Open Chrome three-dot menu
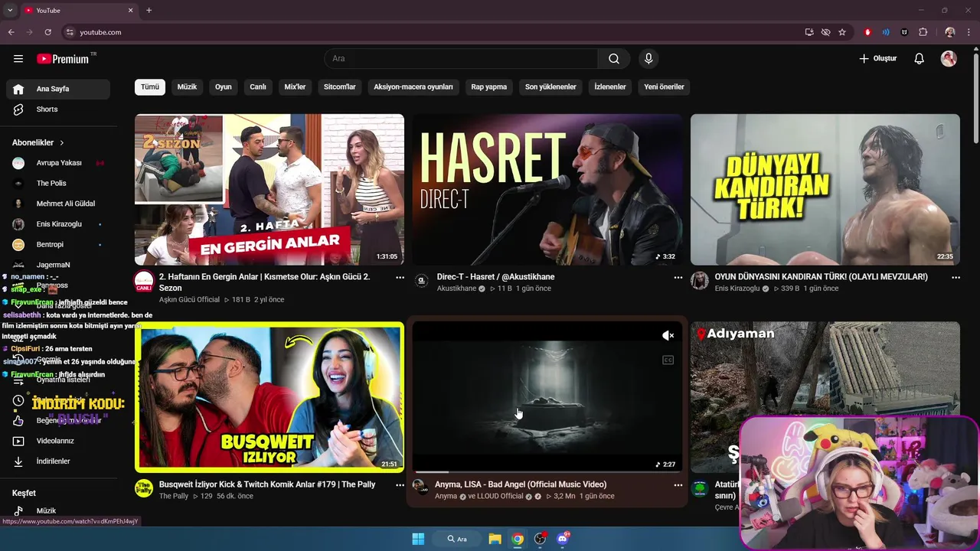This screenshot has height=551, width=980. [x=969, y=32]
